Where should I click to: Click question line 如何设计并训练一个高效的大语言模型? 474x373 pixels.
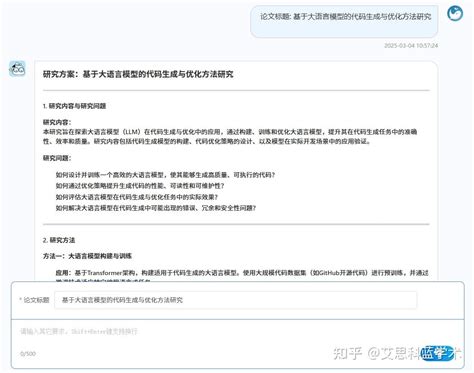(165, 175)
